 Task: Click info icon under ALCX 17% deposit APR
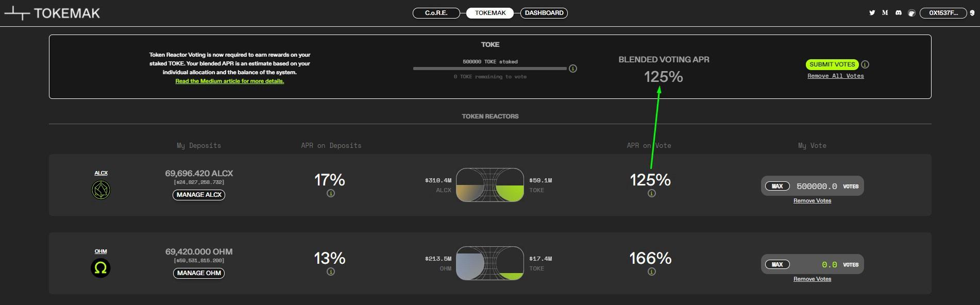[x=331, y=193]
